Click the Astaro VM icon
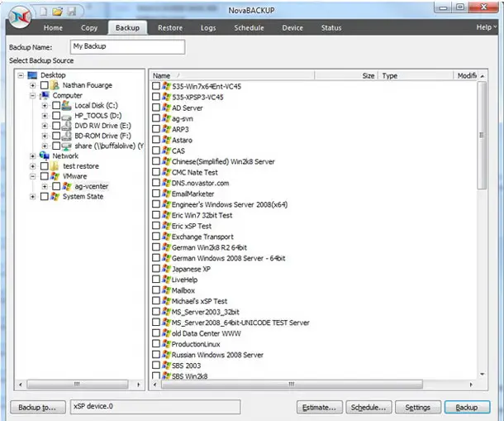 166,140
